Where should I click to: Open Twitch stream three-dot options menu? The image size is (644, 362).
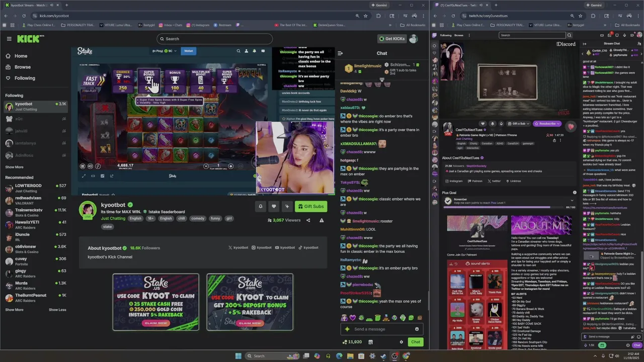(x=560, y=140)
